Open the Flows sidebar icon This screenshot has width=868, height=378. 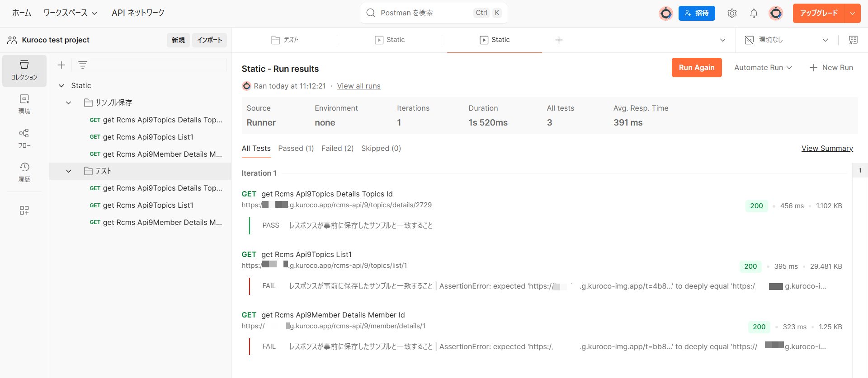[24, 138]
